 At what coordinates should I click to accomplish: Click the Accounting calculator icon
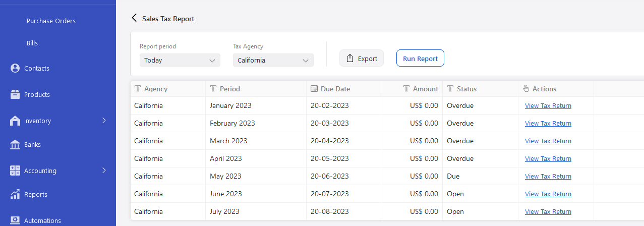[x=15, y=171]
